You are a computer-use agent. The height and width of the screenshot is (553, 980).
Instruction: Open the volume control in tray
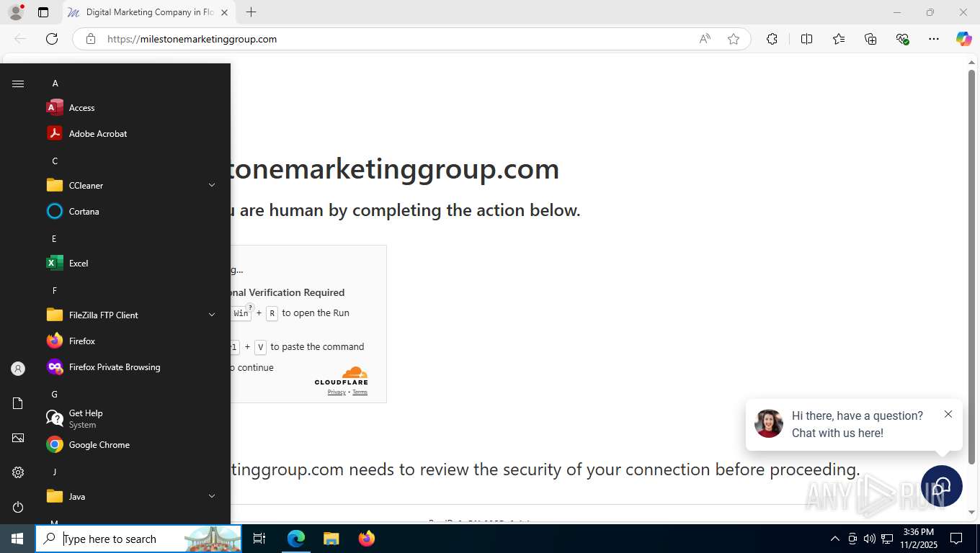869,539
